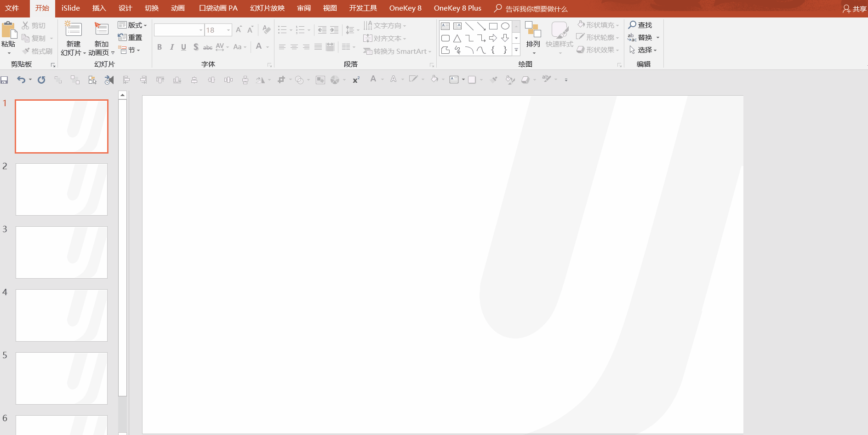Switch to the OneKey 8 Plus tab

(x=457, y=8)
